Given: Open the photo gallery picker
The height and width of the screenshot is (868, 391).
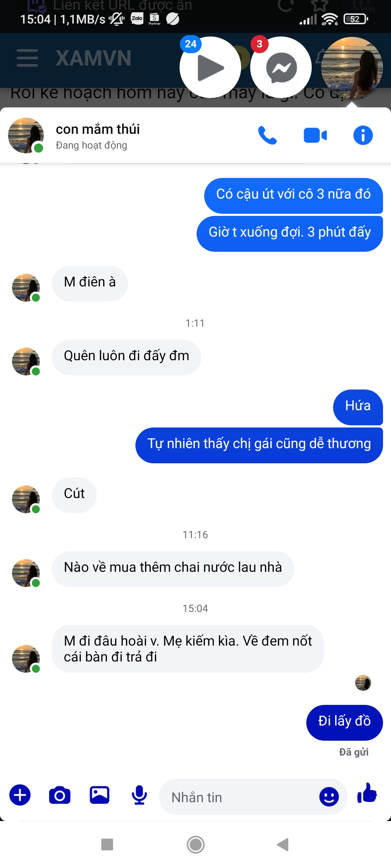Looking at the screenshot, I should [100, 795].
